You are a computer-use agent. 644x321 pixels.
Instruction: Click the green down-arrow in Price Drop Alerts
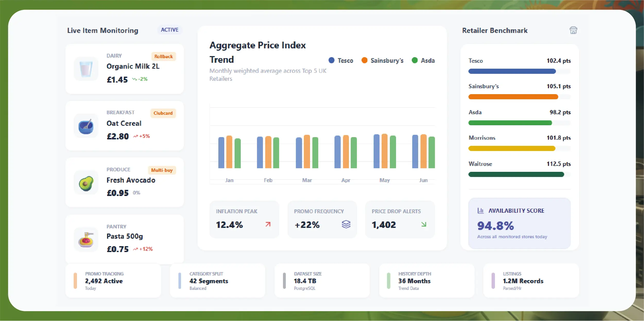pos(424,224)
